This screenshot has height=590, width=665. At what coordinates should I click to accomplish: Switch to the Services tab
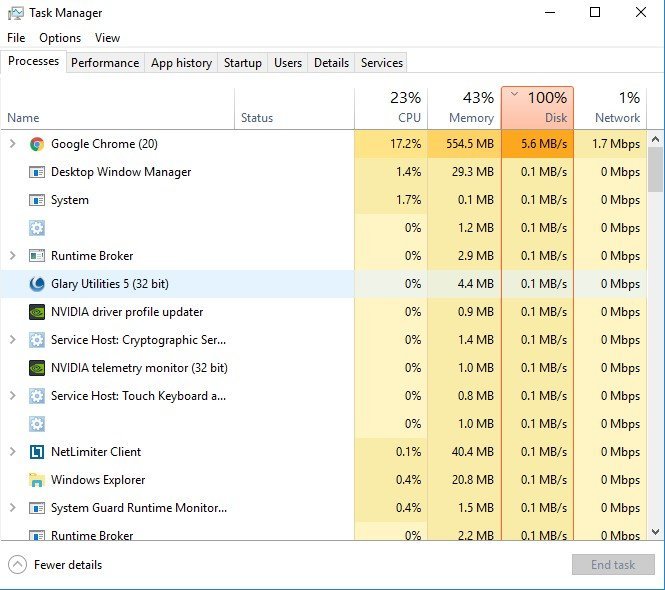(x=382, y=63)
